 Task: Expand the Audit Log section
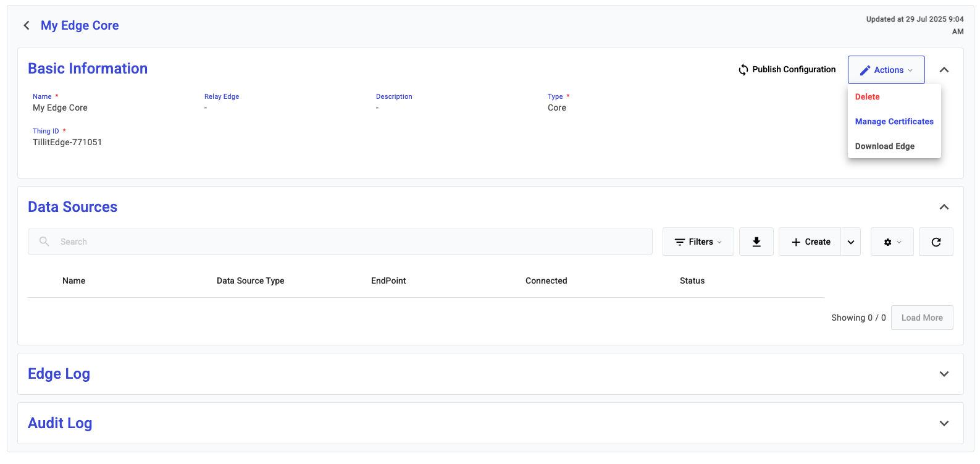pyautogui.click(x=944, y=423)
